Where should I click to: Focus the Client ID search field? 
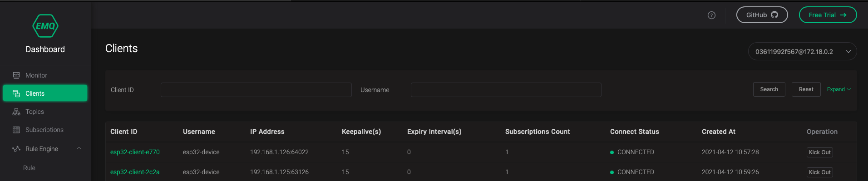click(x=256, y=90)
